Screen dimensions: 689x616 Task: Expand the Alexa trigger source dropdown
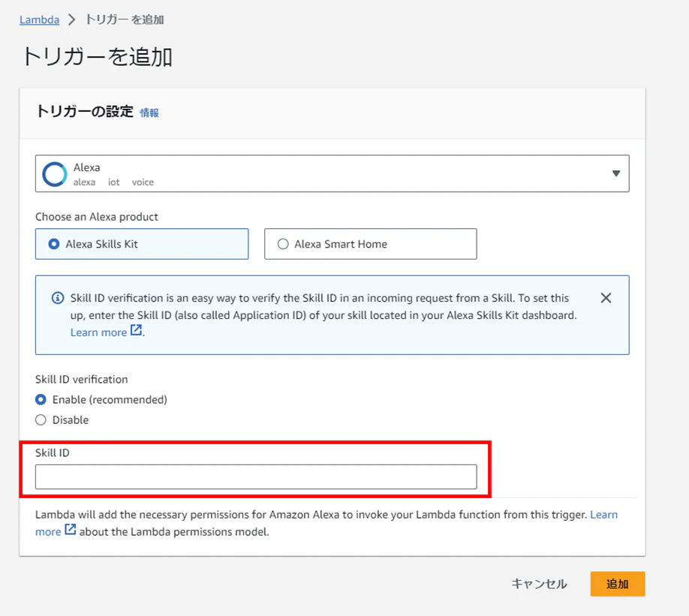(x=332, y=173)
